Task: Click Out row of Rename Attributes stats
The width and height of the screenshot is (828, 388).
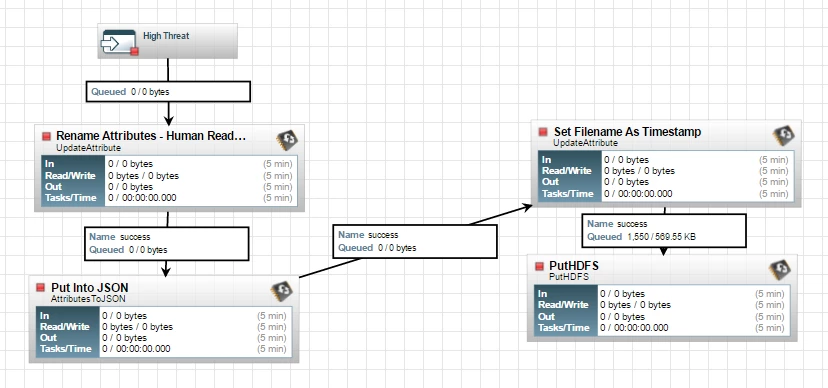Action: [x=169, y=187]
